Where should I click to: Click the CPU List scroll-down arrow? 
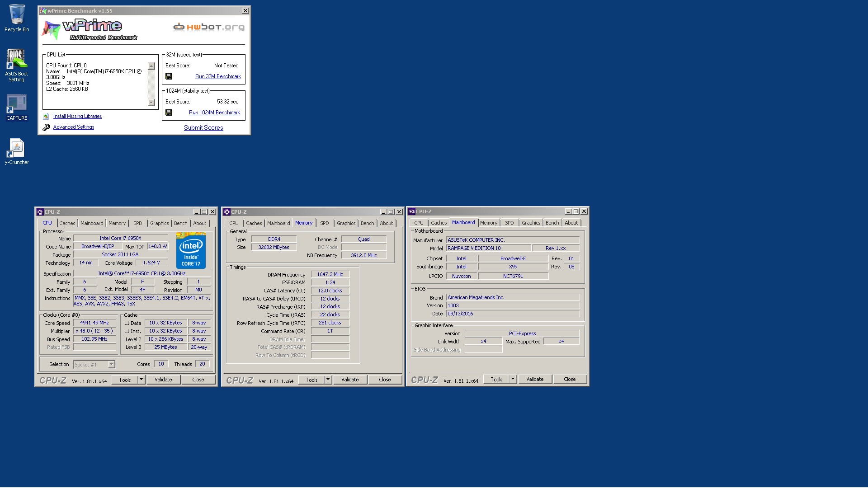(x=151, y=103)
